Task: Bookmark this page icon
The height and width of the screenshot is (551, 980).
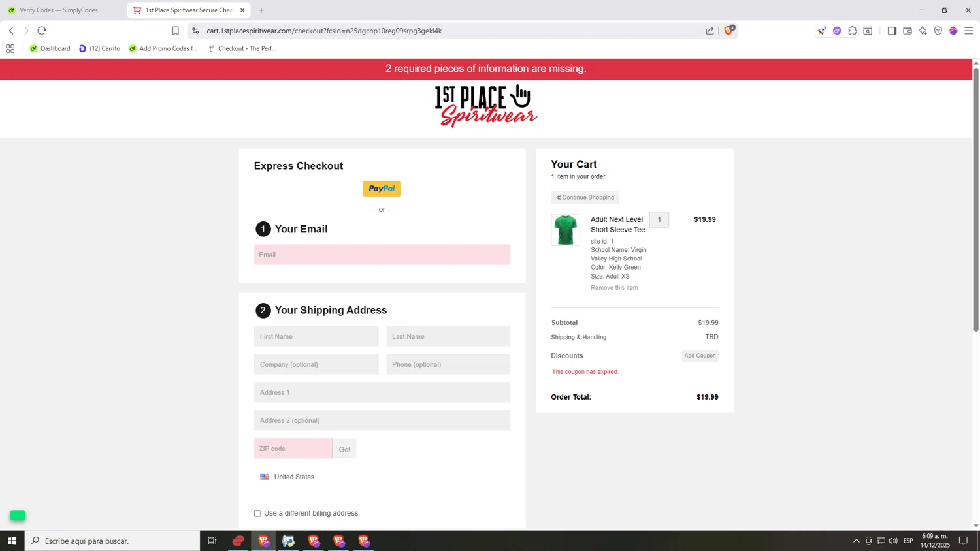Action: (175, 31)
